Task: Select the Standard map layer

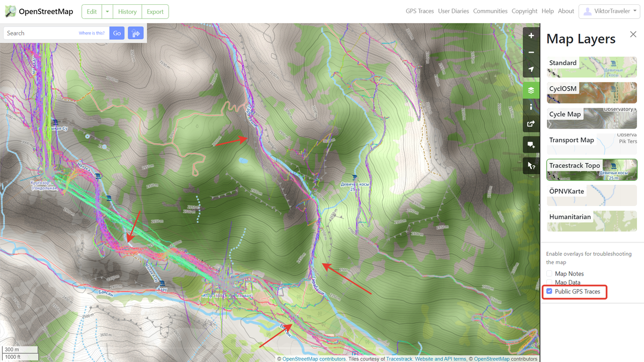Action: [592, 67]
